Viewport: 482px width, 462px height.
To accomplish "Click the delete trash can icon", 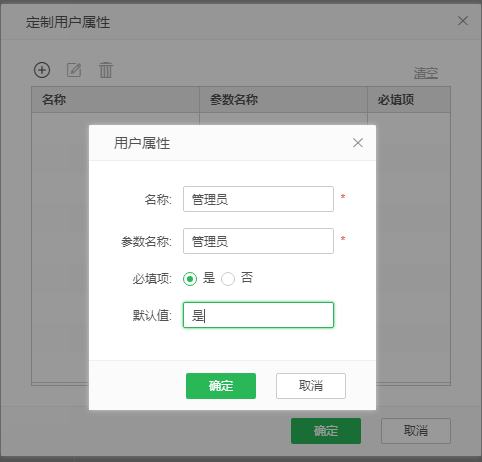I will click(x=106, y=70).
